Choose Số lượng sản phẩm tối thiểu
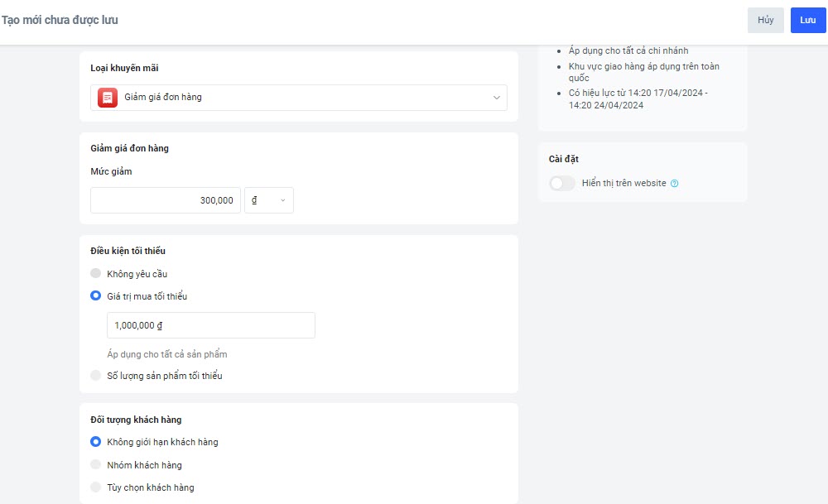The width and height of the screenshot is (828, 504). coord(96,376)
